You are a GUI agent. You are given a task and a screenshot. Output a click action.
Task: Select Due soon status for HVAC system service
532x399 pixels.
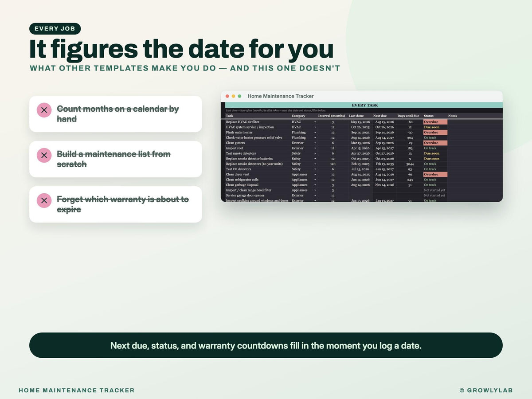pyautogui.click(x=435, y=127)
